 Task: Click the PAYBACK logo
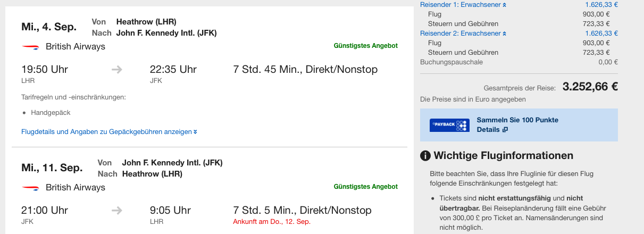pyautogui.click(x=449, y=125)
